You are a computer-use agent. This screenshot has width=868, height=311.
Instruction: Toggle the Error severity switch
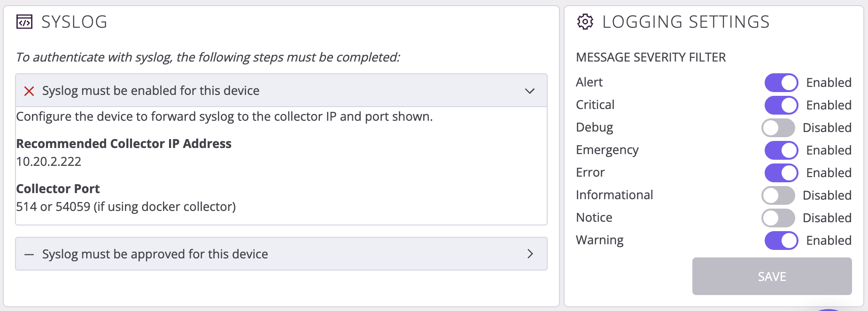(x=781, y=173)
